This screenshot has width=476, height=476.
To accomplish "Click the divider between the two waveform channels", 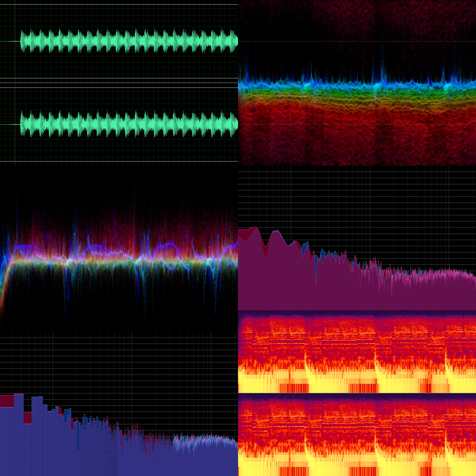I will (x=118, y=83).
